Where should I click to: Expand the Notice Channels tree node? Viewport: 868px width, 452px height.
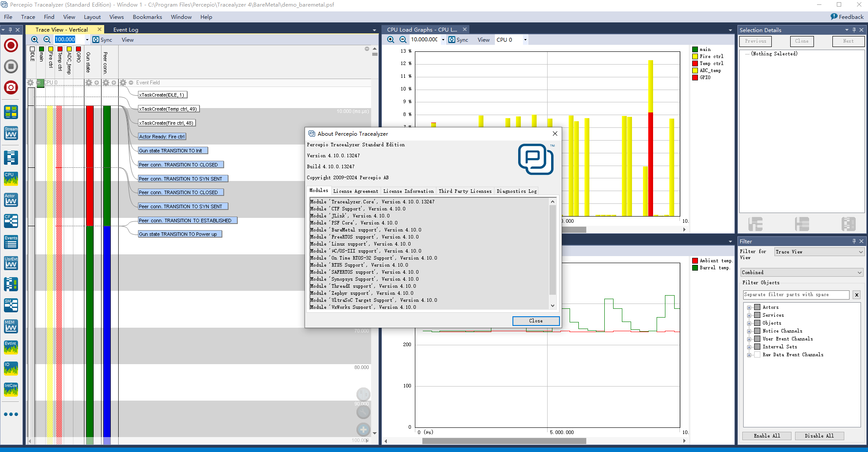tap(749, 331)
